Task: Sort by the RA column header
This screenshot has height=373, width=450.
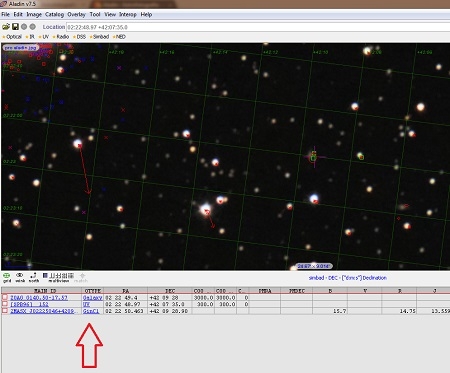Action: click(x=125, y=291)
